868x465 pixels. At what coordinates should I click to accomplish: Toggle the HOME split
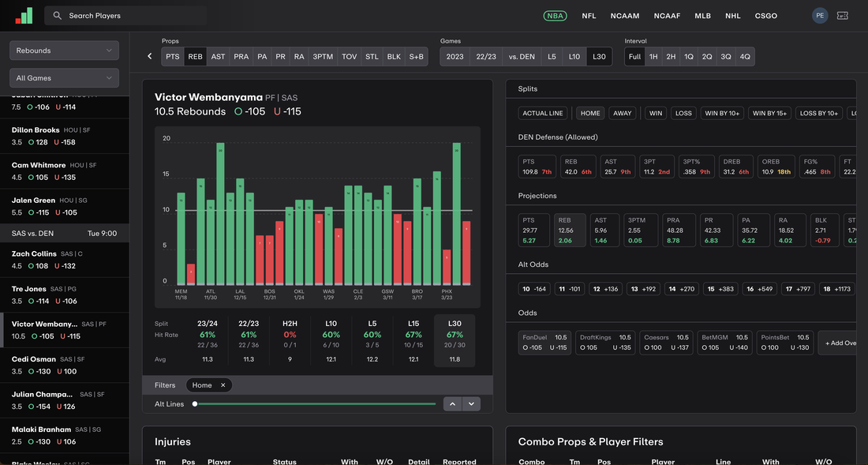coord(590,113)
